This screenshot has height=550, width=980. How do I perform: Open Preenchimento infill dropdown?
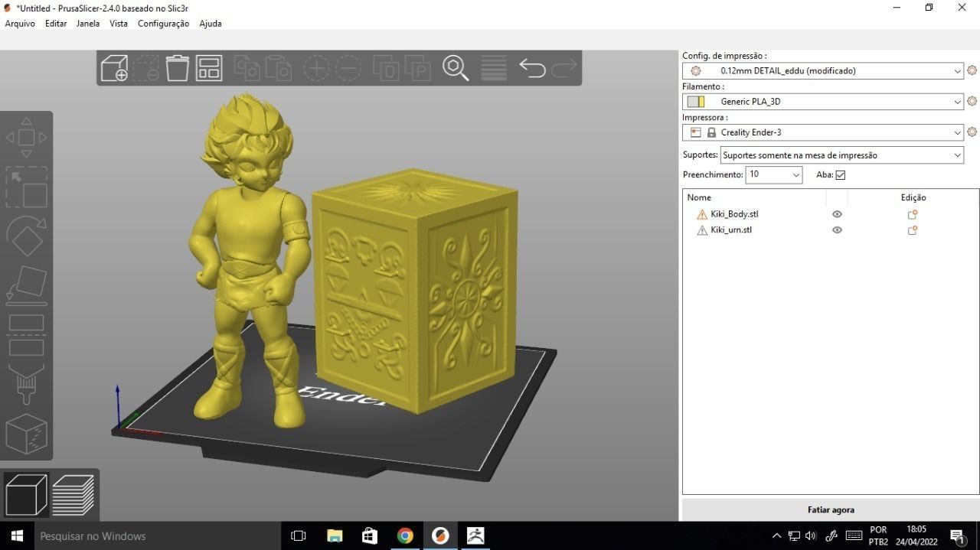(x=795, y=174)
